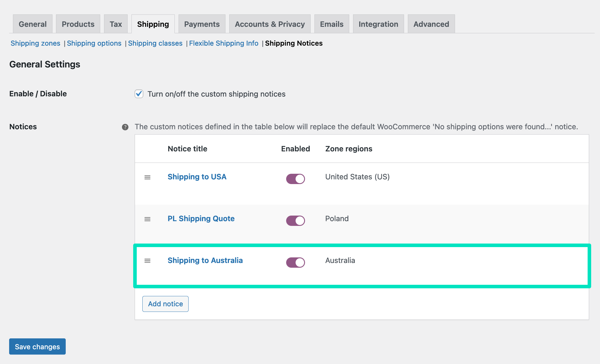Switch to the Payments tab
Image resolution: width=600 pixels, height=364 pixels.
[x=202, y=24]
